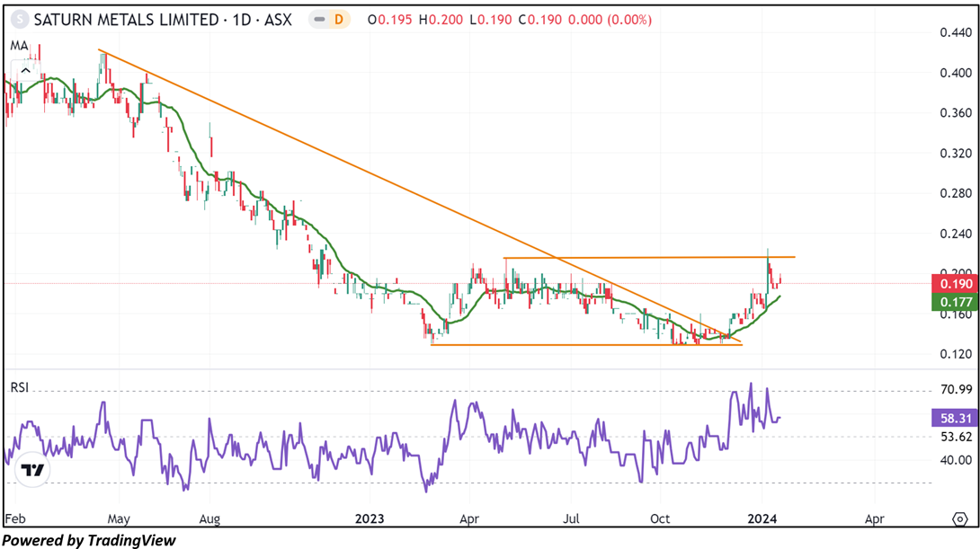Click the 0.360 price axis label

click(956, 113)
